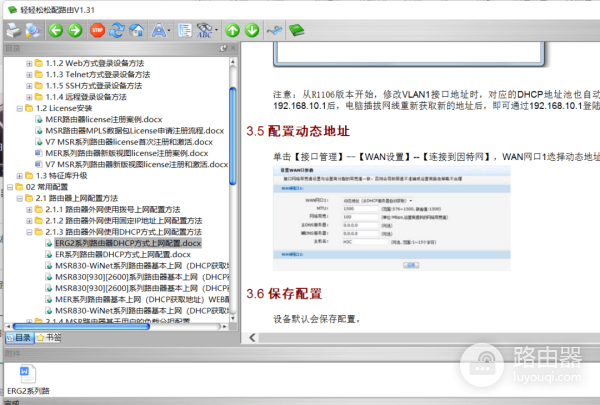Expand 1.1.4 远程登录设备方法 node
600x405 pixels.
(29, 97)
